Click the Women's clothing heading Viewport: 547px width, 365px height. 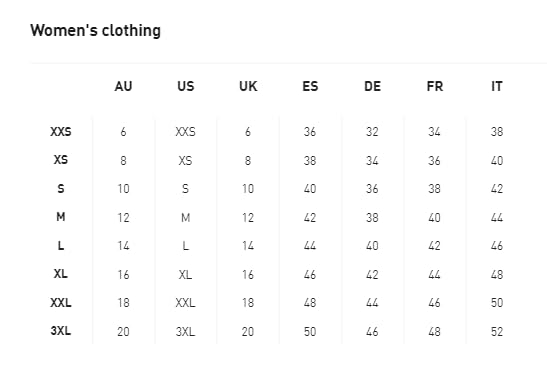pos(95,31)
